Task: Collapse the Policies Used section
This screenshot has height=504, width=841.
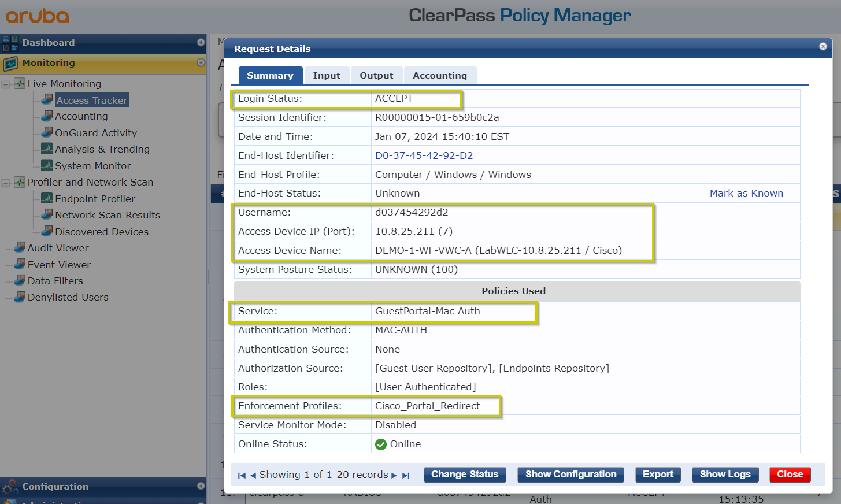Action: click(x=517, y=291)
